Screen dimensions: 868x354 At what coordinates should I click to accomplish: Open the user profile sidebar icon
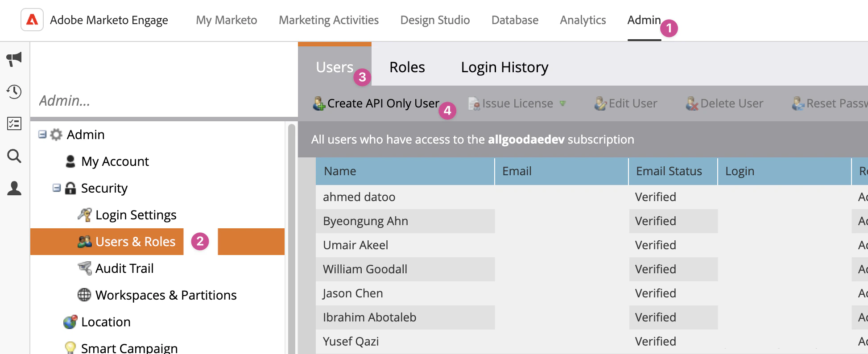click(x=14, y=188)
